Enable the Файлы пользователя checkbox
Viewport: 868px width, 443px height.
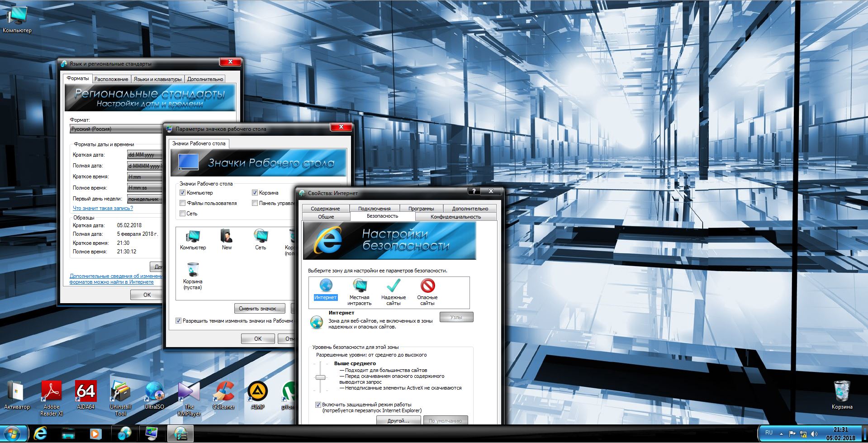pyautogui.click(x=183, y=203)
